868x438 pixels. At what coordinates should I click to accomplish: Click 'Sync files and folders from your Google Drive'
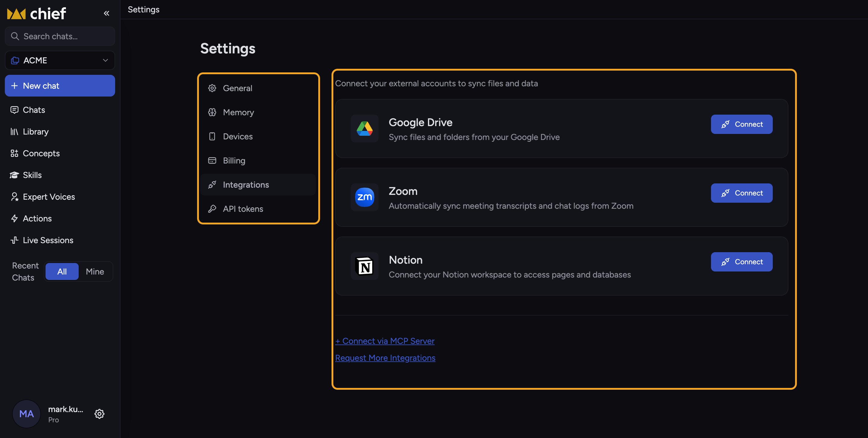pyautogui.click(x=474, y=137)
